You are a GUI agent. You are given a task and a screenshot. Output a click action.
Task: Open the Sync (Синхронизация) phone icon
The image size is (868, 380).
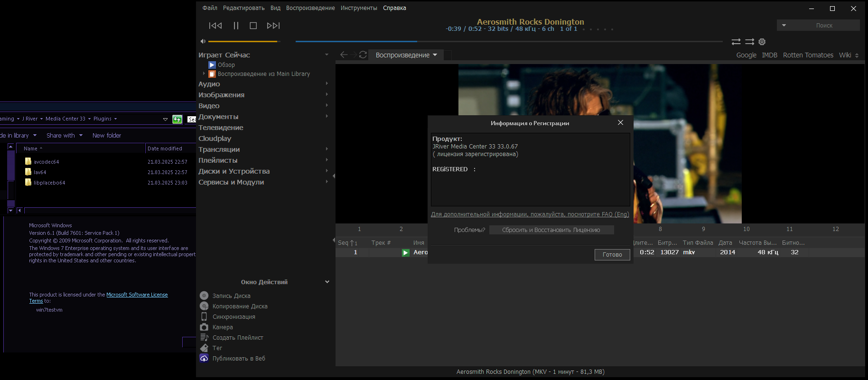[x=204, y=316]
